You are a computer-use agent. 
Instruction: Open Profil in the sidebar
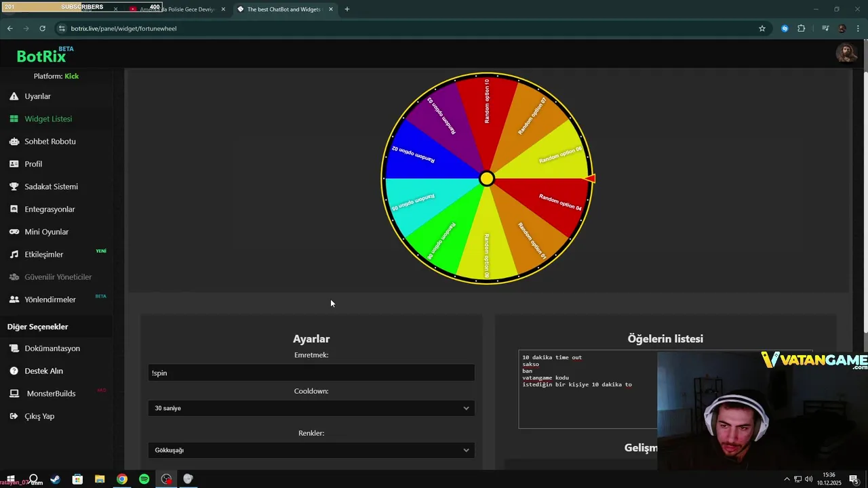(33, 164)
